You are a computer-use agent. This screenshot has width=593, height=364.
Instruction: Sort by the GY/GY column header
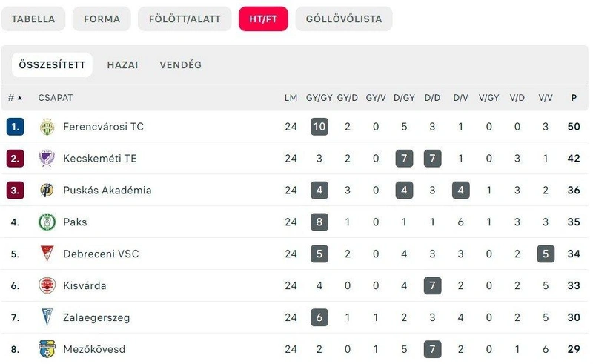[319, 98]
